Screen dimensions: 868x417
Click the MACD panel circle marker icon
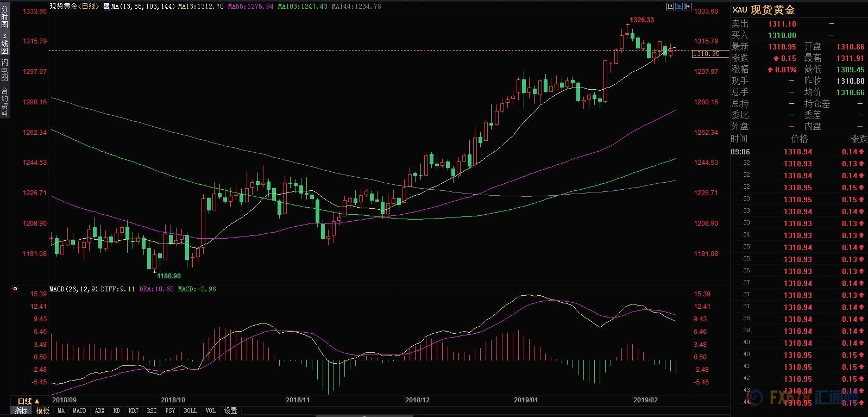point(15,289)
